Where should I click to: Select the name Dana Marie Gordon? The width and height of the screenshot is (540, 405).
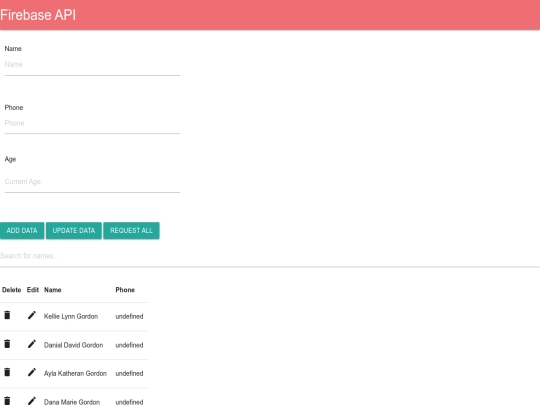(x=72, y=402)
